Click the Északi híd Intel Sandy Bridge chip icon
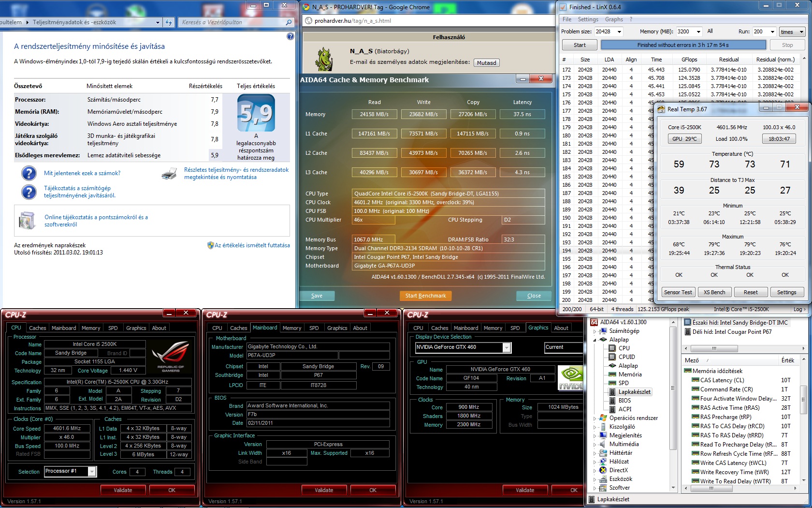This screenshot has height=508, width=812. [688, 323]
